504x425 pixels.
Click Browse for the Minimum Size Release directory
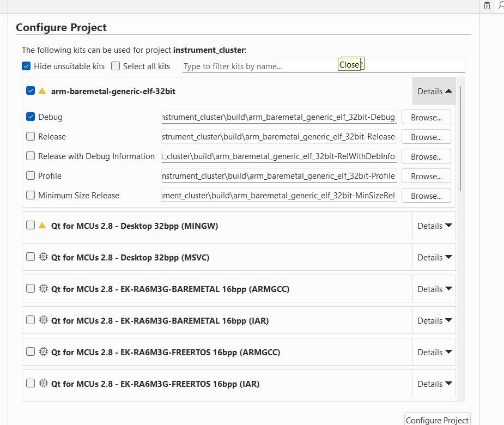click(x=426, y=196)
